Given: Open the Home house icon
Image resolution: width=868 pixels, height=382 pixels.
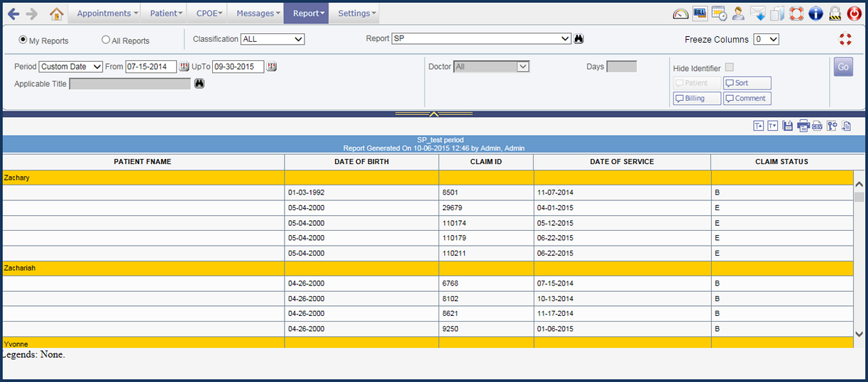Looking at the screenshot, I should coord(57,13).
